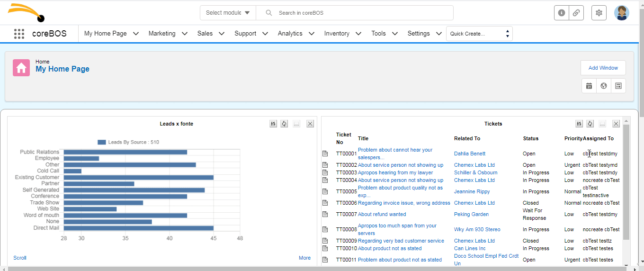Expand the Marketing menu chevron
This screenshot has height=271, width=644.
pyautogui.click(x=185, y=34)
